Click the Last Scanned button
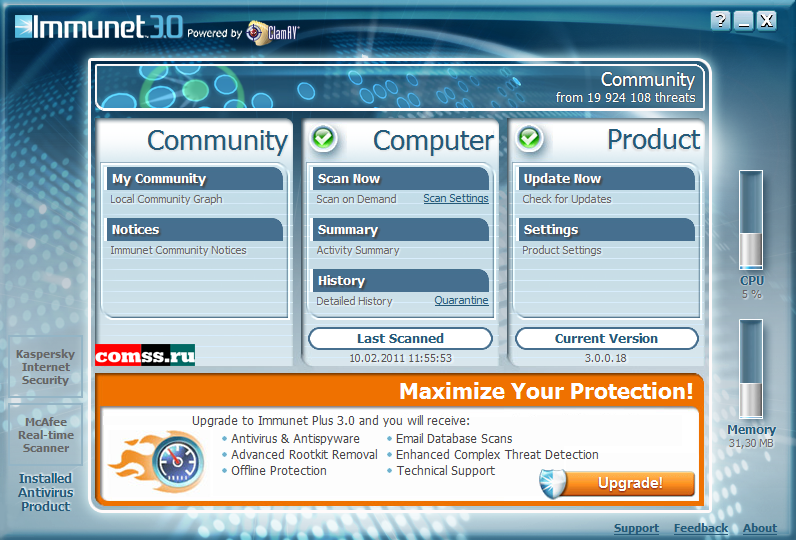796x540 pixels. [401, 339]
